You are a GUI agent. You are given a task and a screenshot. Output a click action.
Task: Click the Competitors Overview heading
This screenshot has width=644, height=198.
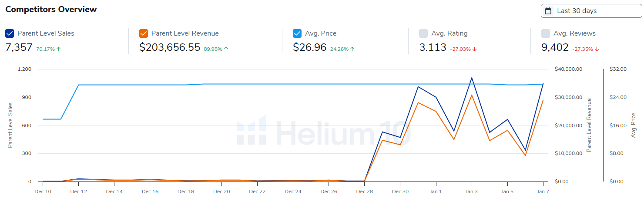tap(51, 9)
